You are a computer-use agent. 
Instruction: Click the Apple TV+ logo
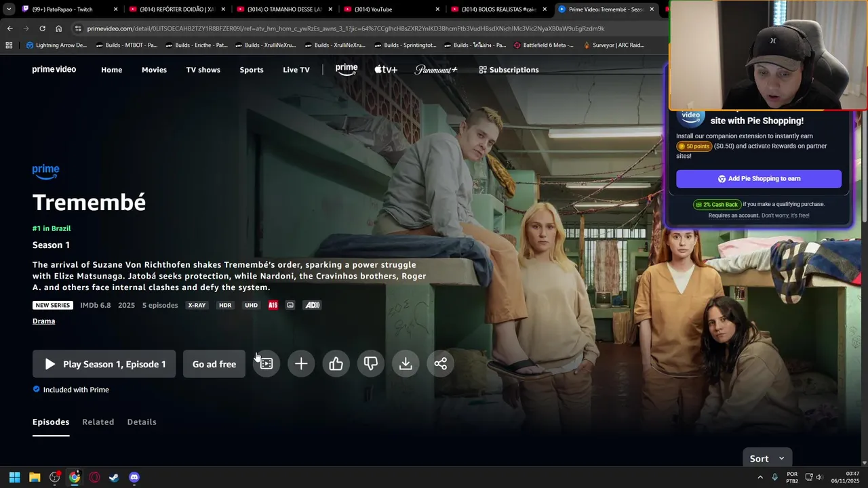386,70
